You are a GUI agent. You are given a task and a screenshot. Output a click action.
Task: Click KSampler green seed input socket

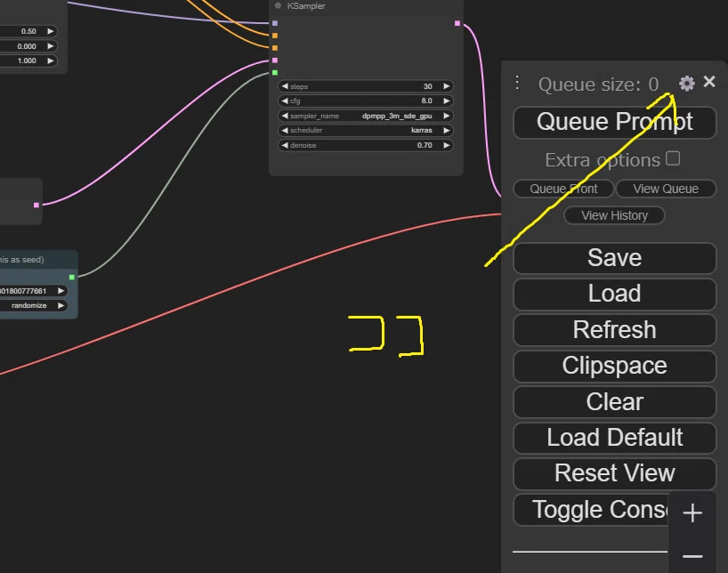(275, 72)
